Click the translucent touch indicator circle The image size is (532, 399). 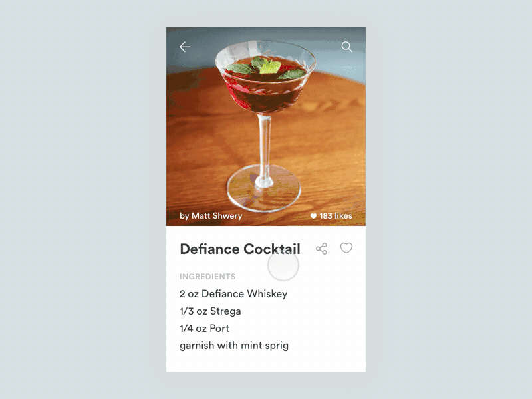coord(283,265)
